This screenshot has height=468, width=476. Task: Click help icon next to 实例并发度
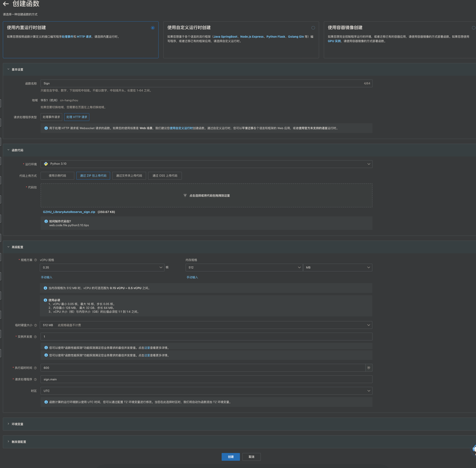tap(35, 337)
